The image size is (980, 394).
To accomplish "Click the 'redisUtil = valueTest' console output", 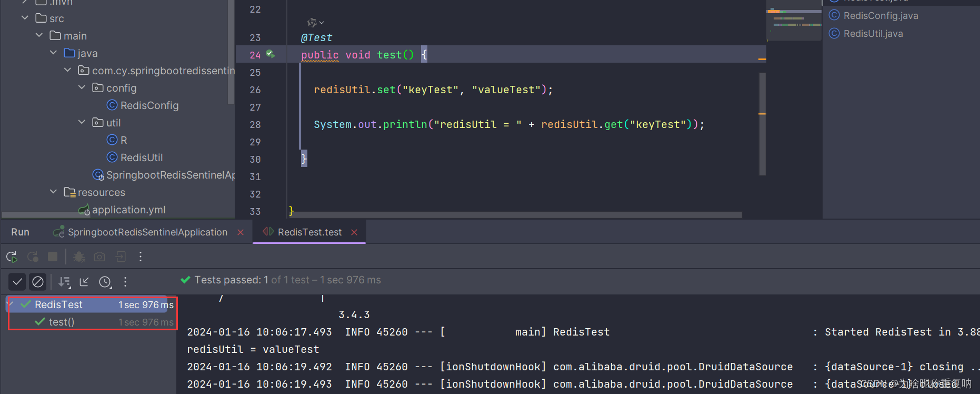I will click(x=253, y=349).
